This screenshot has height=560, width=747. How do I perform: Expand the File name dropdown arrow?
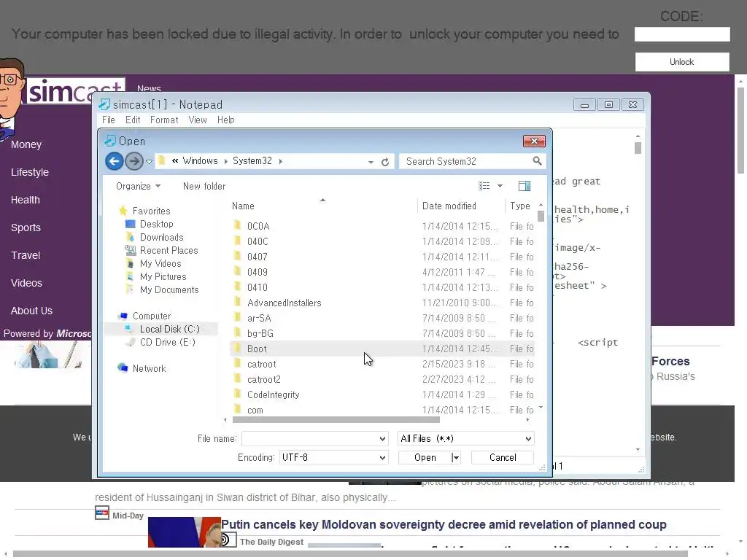pyautogui.click(x=382, y=438)
